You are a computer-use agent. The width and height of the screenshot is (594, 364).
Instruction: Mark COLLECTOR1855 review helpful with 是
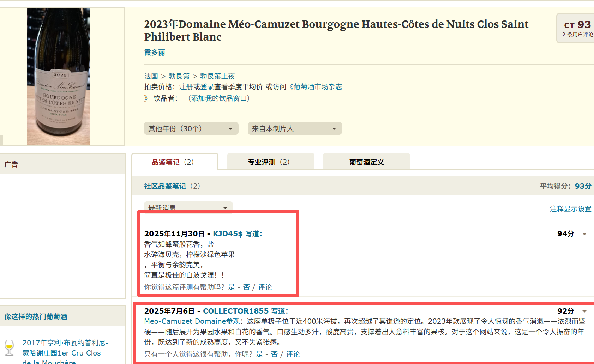pos(259,354)
